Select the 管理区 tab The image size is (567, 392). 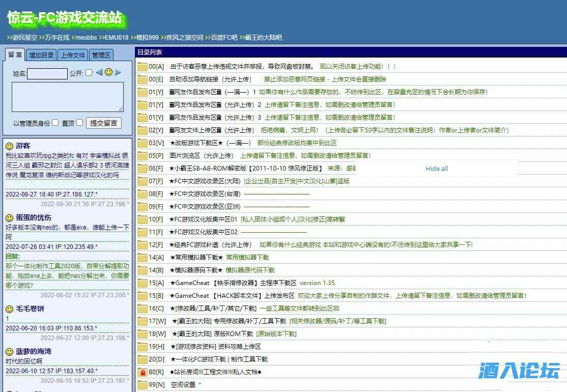[x=101, y=55]
